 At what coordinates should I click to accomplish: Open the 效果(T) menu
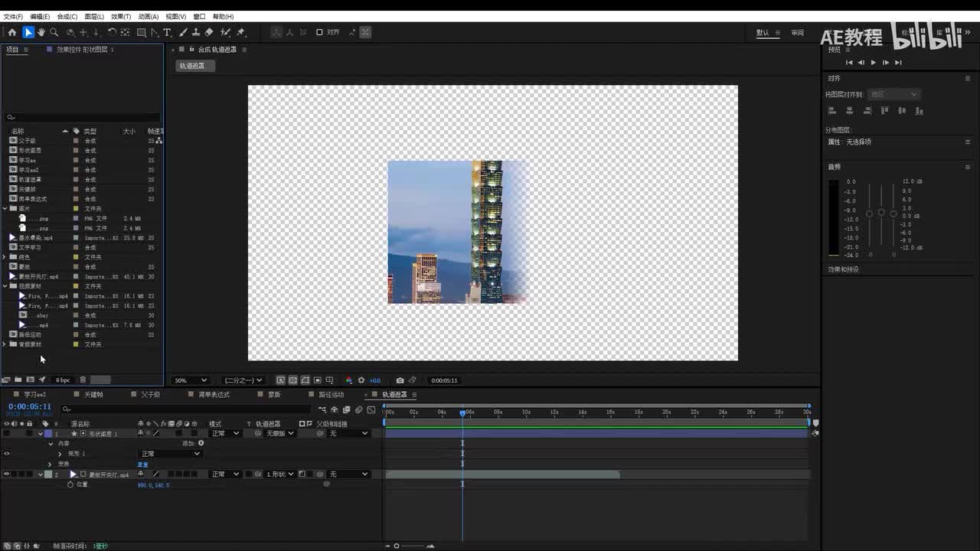click(x=121, y=16)
